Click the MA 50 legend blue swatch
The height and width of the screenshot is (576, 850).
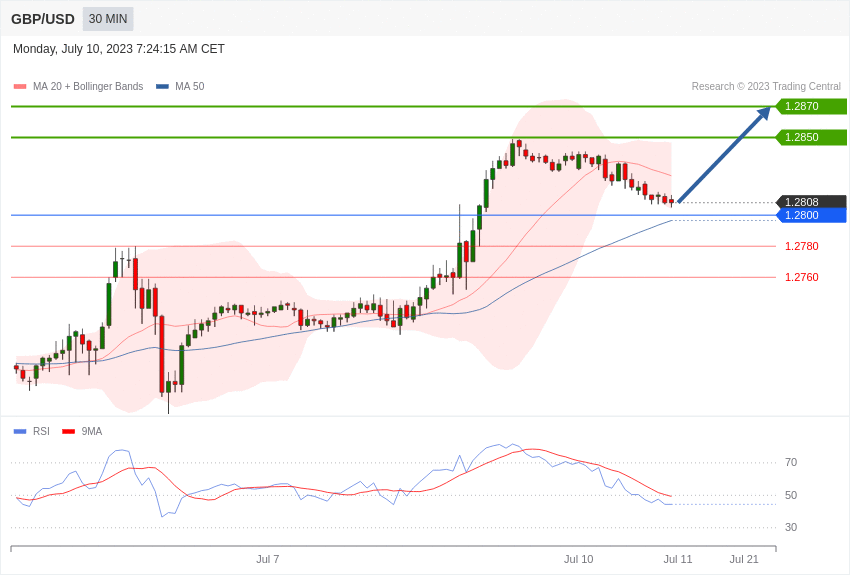click(x=162, y=86)
